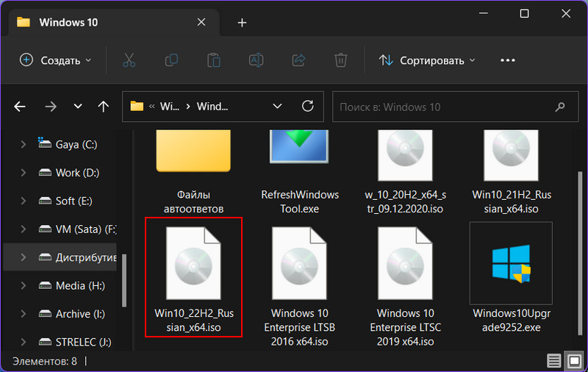
Task: Open the Создать dropdown menu
Action: point(56,60)
